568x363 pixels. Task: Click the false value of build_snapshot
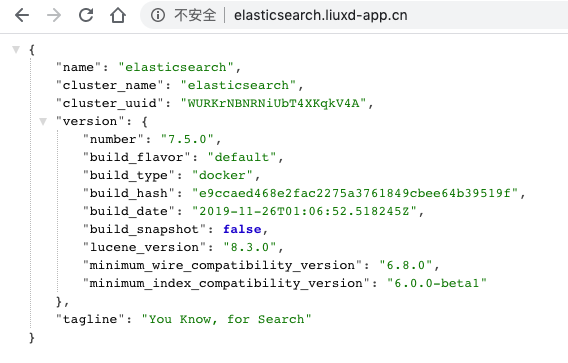[x=242, y=229]
